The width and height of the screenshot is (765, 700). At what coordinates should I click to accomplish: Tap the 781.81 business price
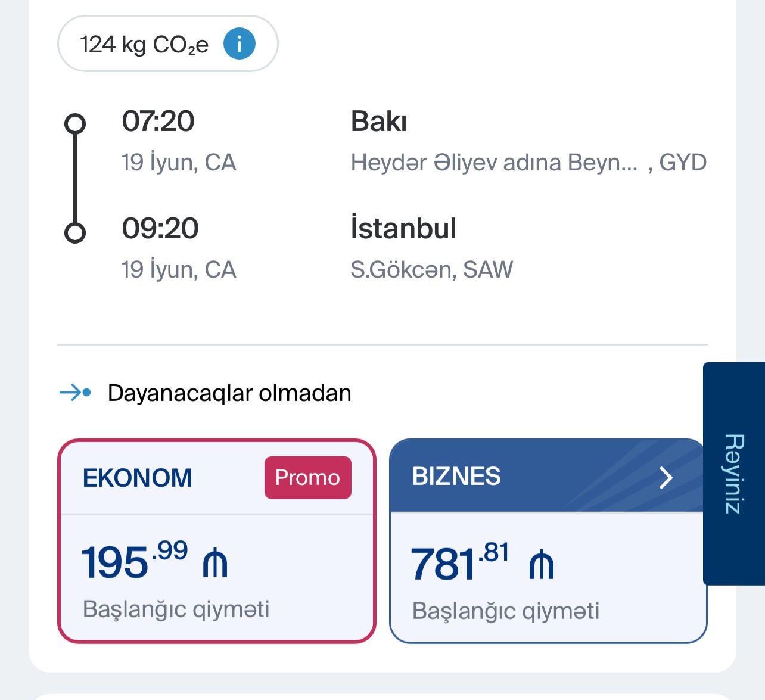[x=460, y=562]
